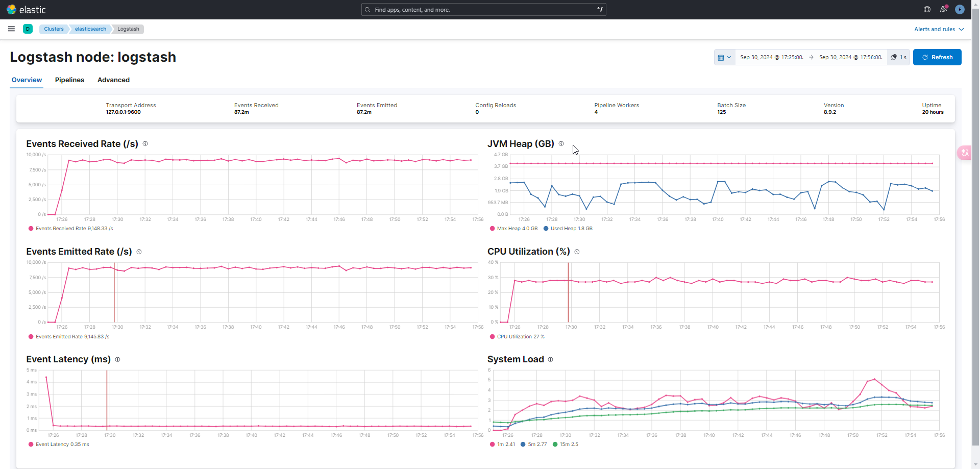
Task: Switch to the Overview tab
Action: tap(27, 80)
